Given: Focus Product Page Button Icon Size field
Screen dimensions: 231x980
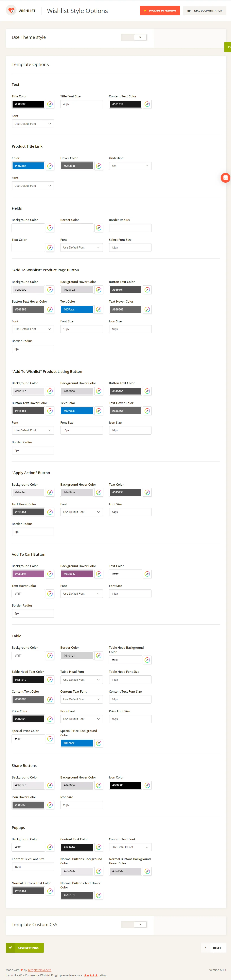Looking at the screenshot, I should point(130,329).
